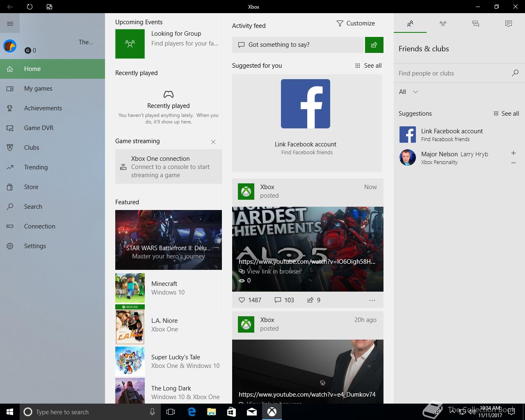Go to Home in sidebar
Screen dimensions: 525x420
tap(52, 69)
